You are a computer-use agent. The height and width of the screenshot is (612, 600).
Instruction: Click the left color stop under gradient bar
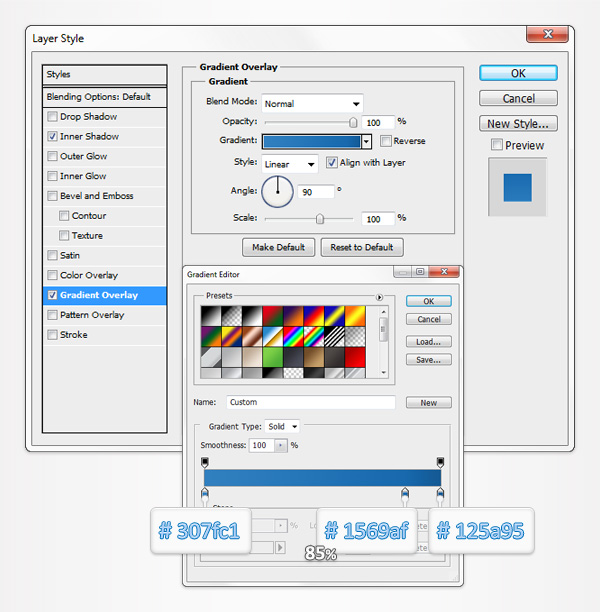click(205, 494)
